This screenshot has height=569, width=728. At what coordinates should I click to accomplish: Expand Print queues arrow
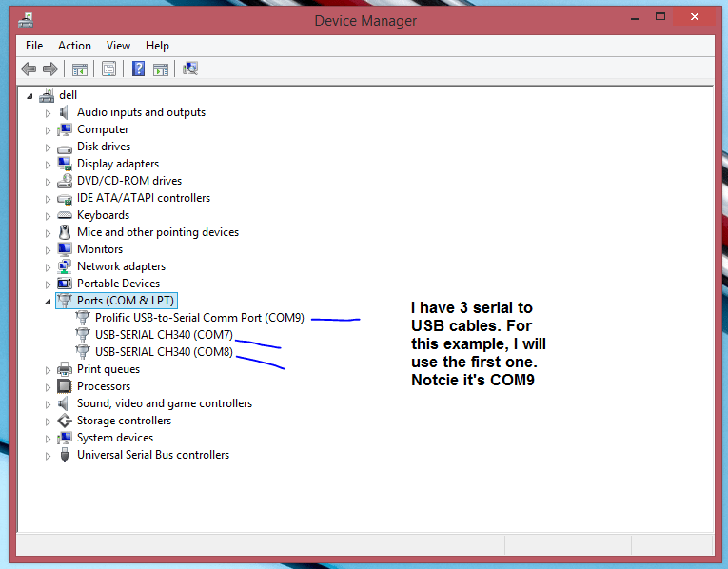tap(48, 370)
